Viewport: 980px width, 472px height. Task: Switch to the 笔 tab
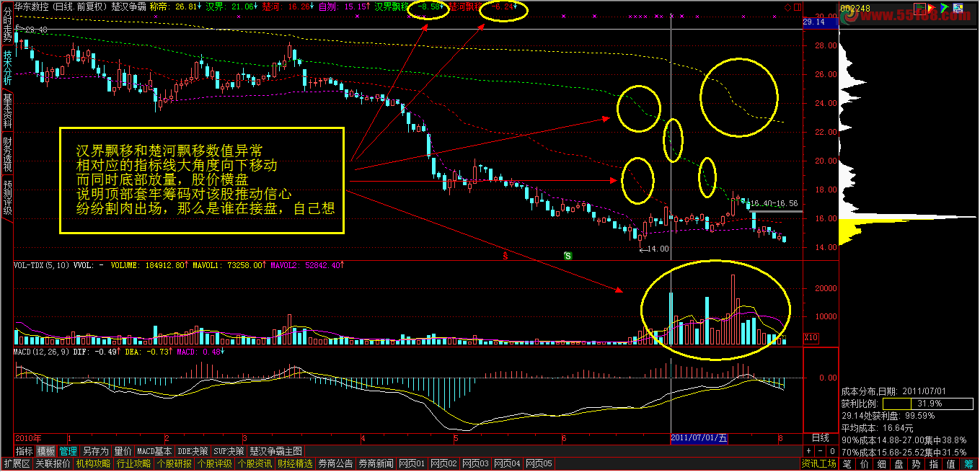pyautogui.click(x=847, y=464)
